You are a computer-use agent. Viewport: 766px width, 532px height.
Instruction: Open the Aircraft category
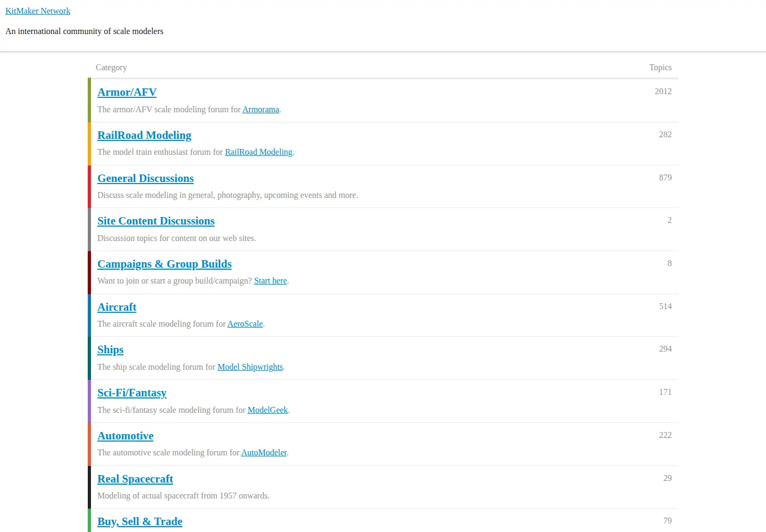(x=116, y=307)
